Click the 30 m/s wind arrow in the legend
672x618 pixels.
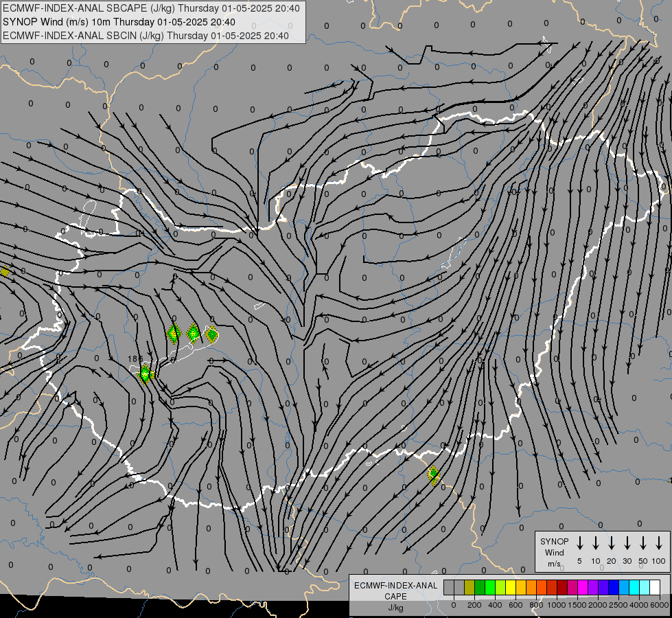click(x=627, y=543)
